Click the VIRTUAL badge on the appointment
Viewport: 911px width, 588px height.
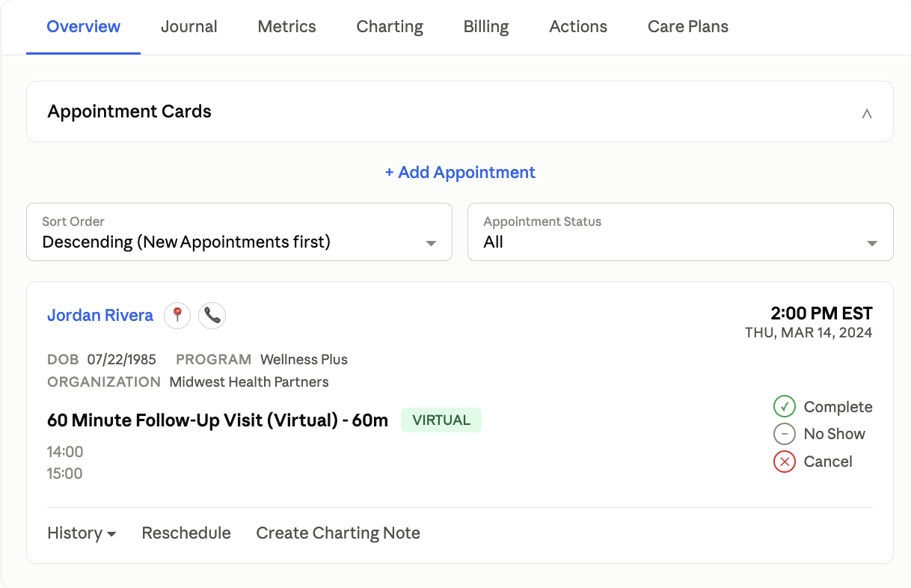(x=441, y=420)
